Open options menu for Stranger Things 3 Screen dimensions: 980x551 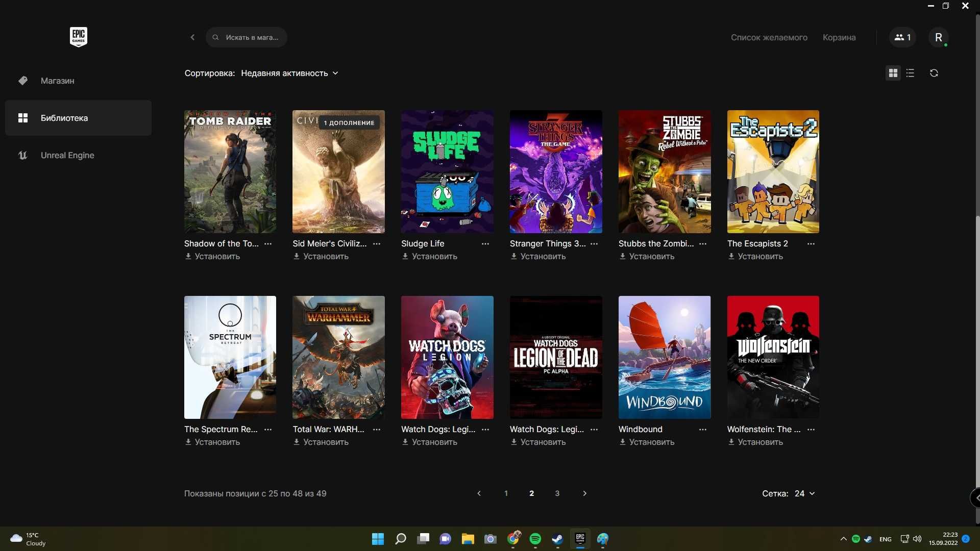click(594, 244)
